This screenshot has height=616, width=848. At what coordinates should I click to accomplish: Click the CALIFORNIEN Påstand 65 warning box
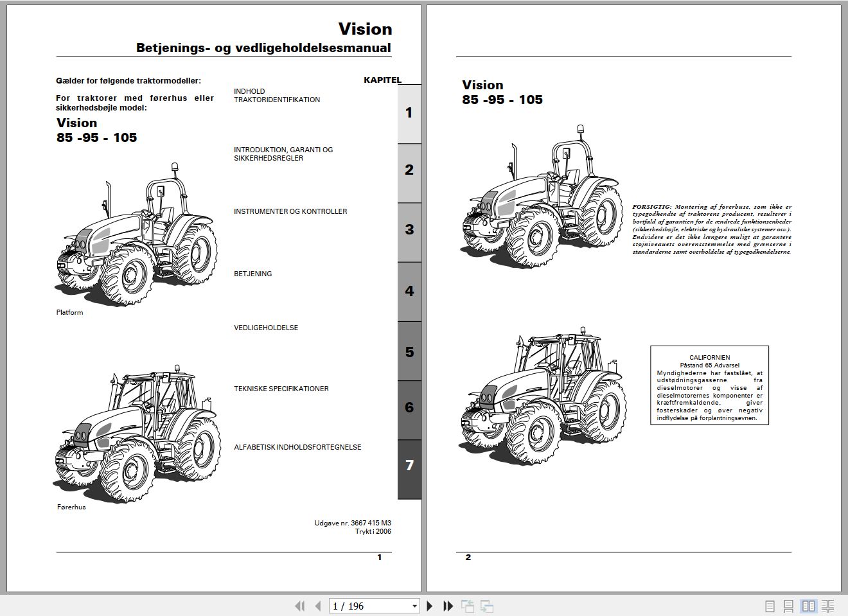pos(709,385)
